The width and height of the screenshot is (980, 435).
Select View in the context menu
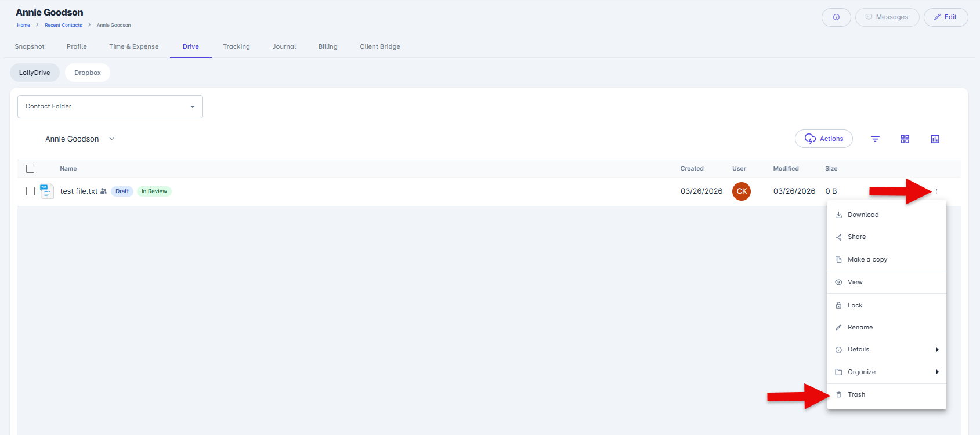pos(887,282)
